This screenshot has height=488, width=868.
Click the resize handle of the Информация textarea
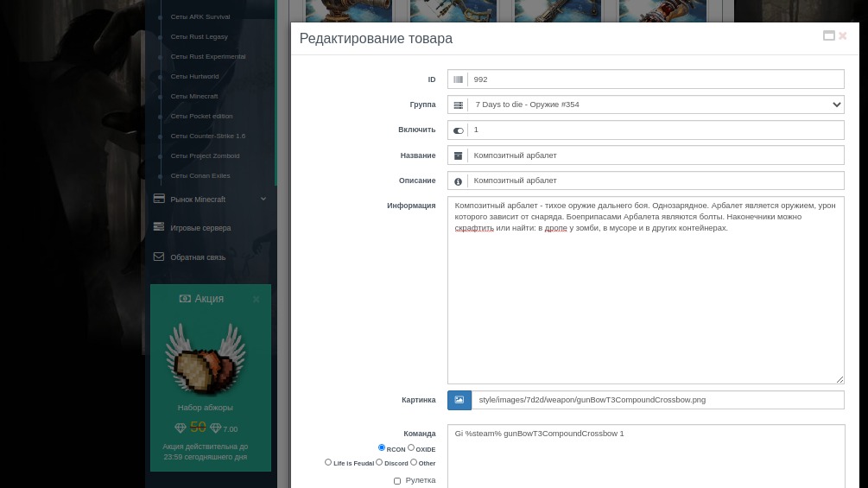[x=839, y=379]
